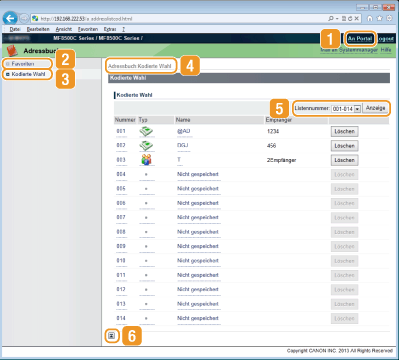This screenshot has height=360, width=399.
Task: Click the Anzeige button
Action: click(375, 108)
